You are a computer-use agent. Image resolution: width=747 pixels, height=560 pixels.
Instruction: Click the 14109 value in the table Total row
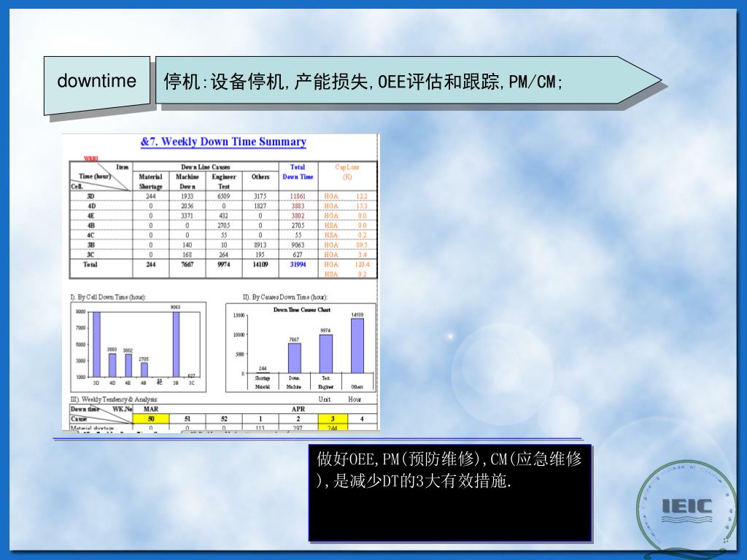[x=260, y=264]
